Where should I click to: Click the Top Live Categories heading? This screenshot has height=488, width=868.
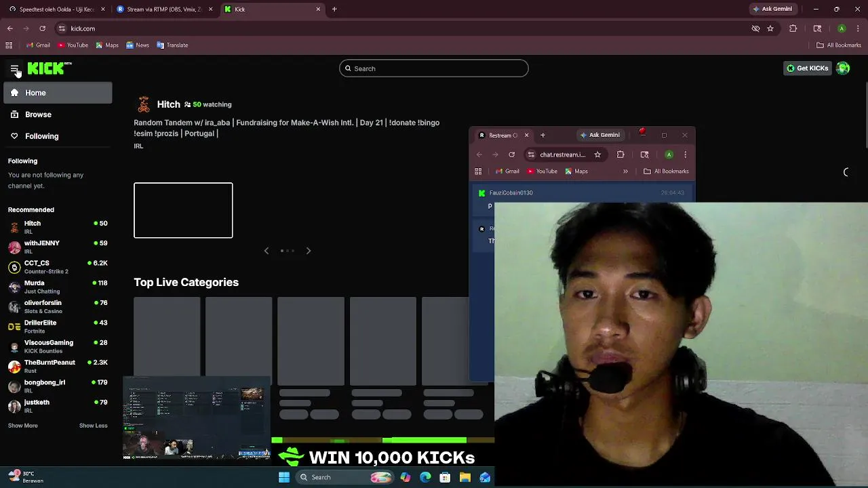point(186,282)
